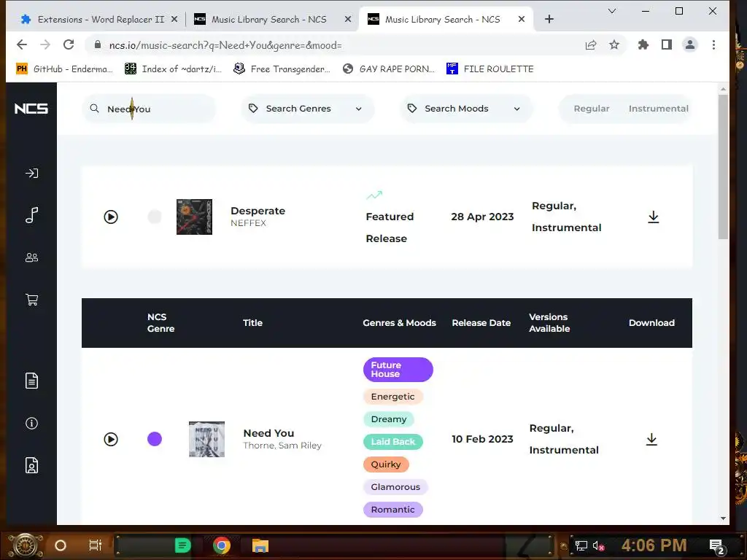Filter by Quirky mood tag
Screen dimensions: 747x560
click(386, 464)
